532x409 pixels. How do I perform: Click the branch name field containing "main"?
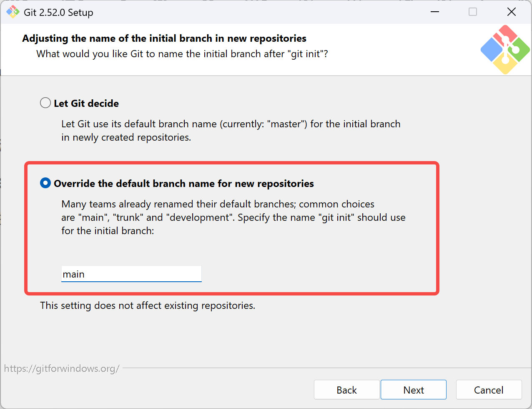(131, 274)
